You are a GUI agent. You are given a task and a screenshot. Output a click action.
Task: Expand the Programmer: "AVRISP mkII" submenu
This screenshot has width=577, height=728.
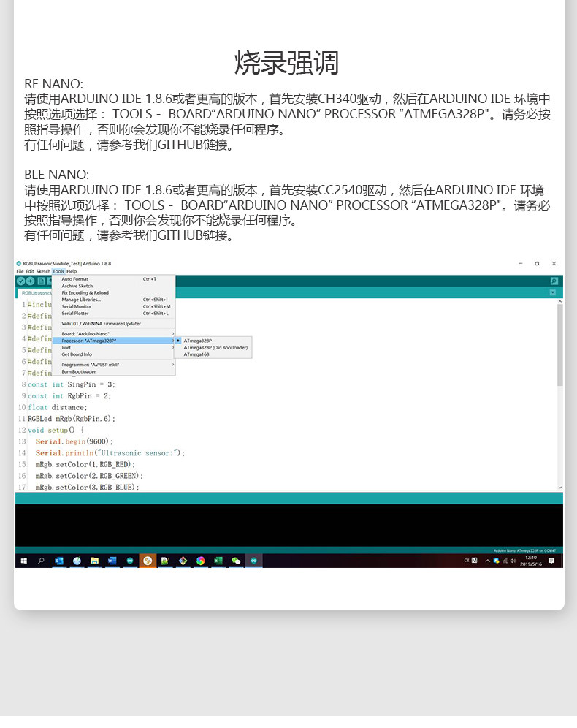(114, 365)
